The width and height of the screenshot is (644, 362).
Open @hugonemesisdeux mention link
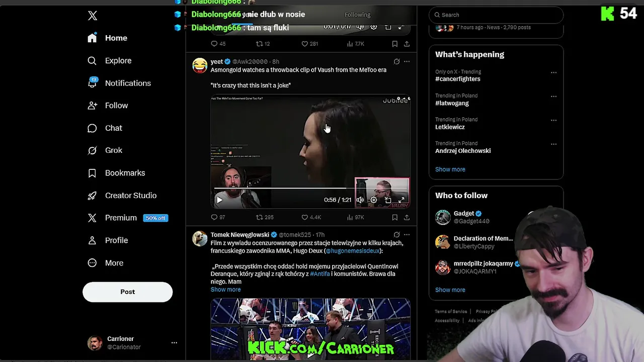352,251
